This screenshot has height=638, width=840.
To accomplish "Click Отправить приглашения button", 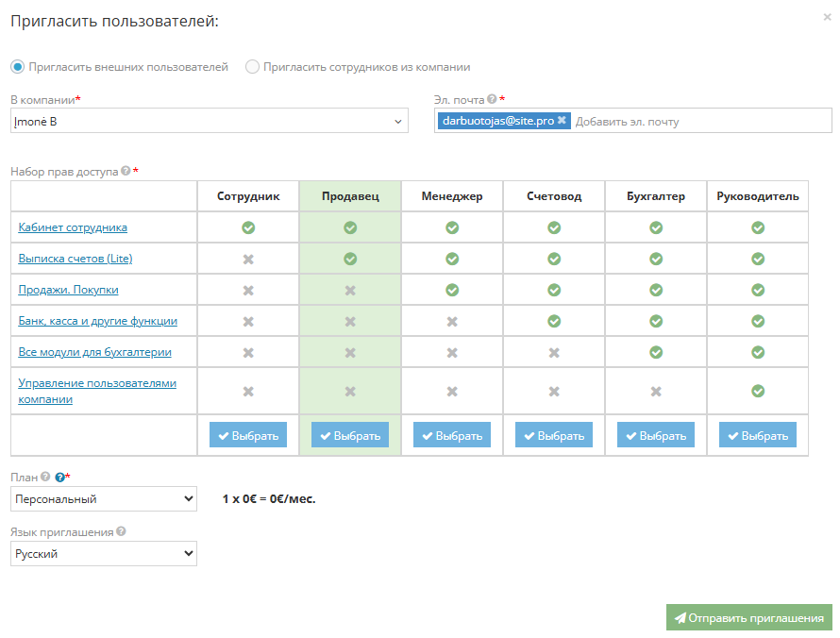I will click(x=748, y=618).
